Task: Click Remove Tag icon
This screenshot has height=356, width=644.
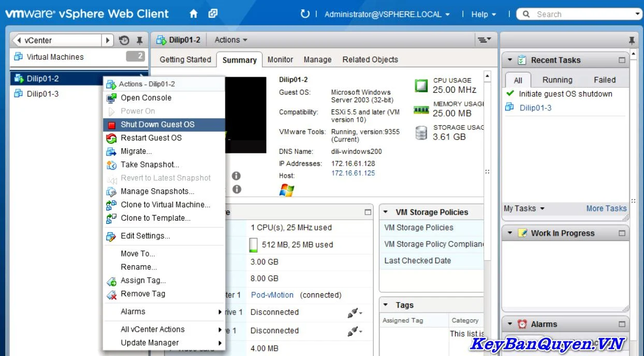Action: pos(111,294)
